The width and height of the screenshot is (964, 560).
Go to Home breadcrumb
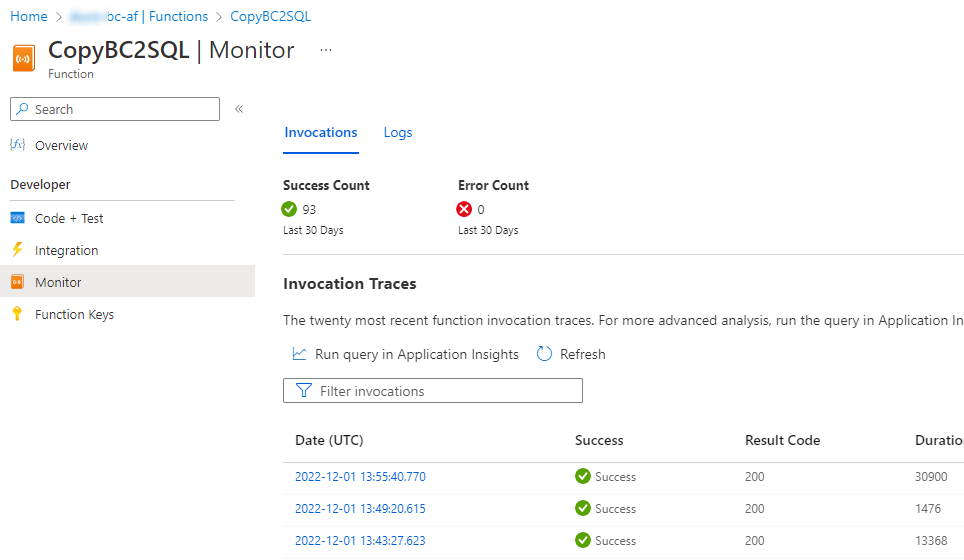pyautogui.click(x=29, y=17)
